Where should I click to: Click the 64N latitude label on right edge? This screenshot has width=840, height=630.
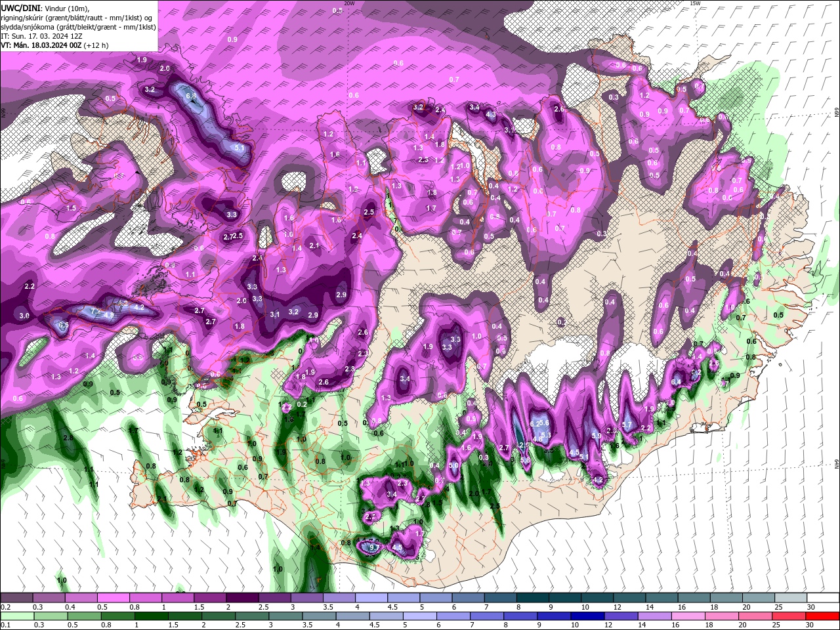point(837,463)
